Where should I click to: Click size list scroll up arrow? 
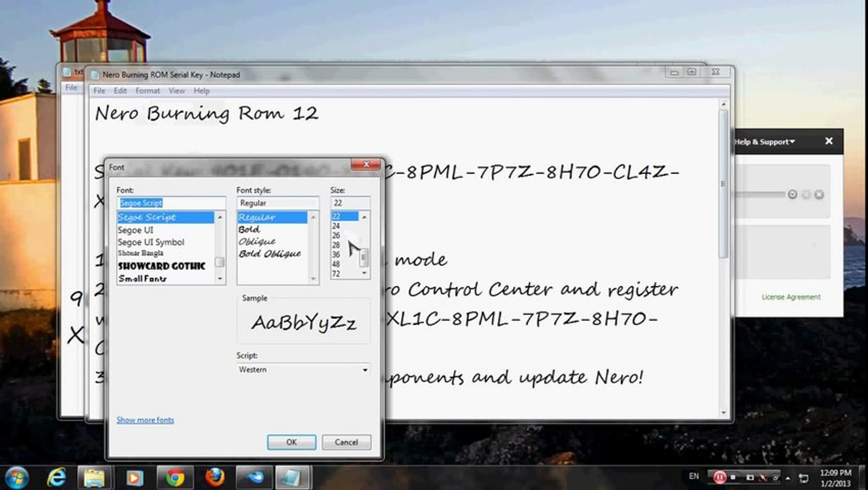[364, 217]
